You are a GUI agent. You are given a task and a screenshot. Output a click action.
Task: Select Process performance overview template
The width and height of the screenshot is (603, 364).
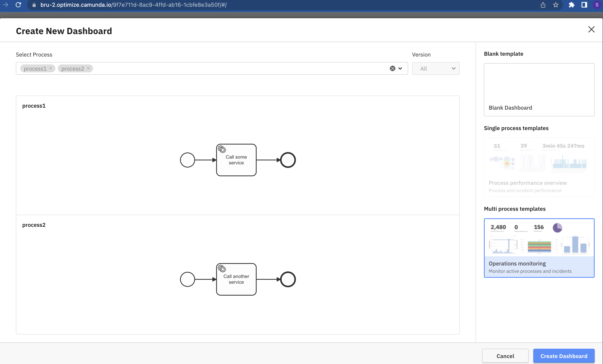(x=539, y=168)
